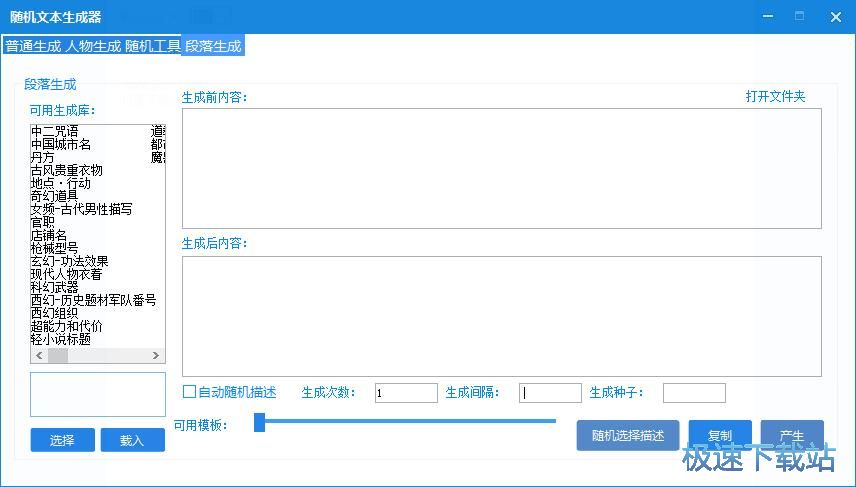
Task: Select 西幻组织 in the library list
Action: [x=55, y=313]
